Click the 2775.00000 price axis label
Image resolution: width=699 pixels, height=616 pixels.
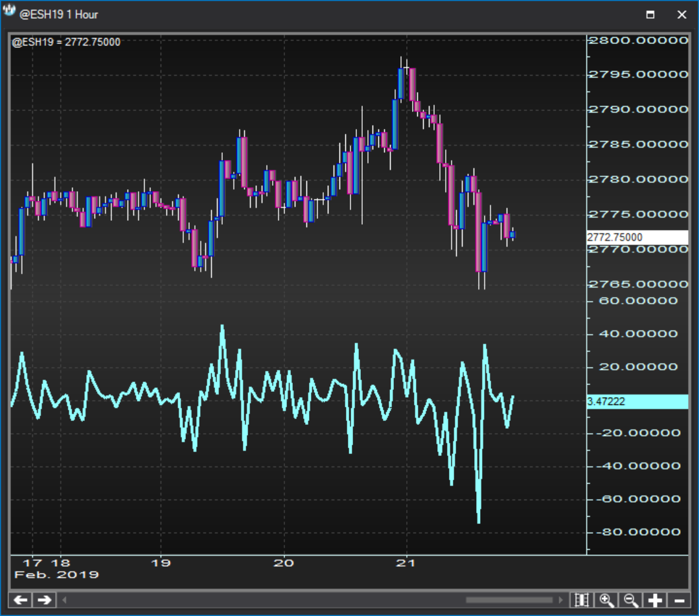(639, 214)
